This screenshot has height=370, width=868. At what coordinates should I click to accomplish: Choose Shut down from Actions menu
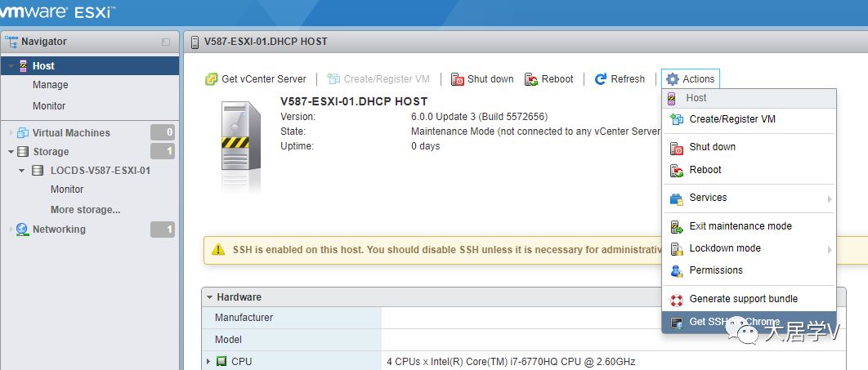(749, 147)
